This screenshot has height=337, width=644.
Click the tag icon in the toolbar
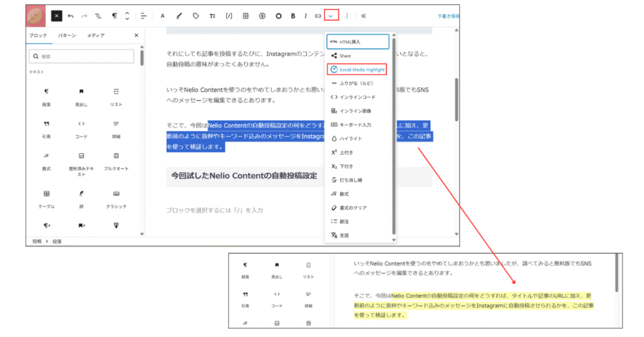click(x=196, y=16)
